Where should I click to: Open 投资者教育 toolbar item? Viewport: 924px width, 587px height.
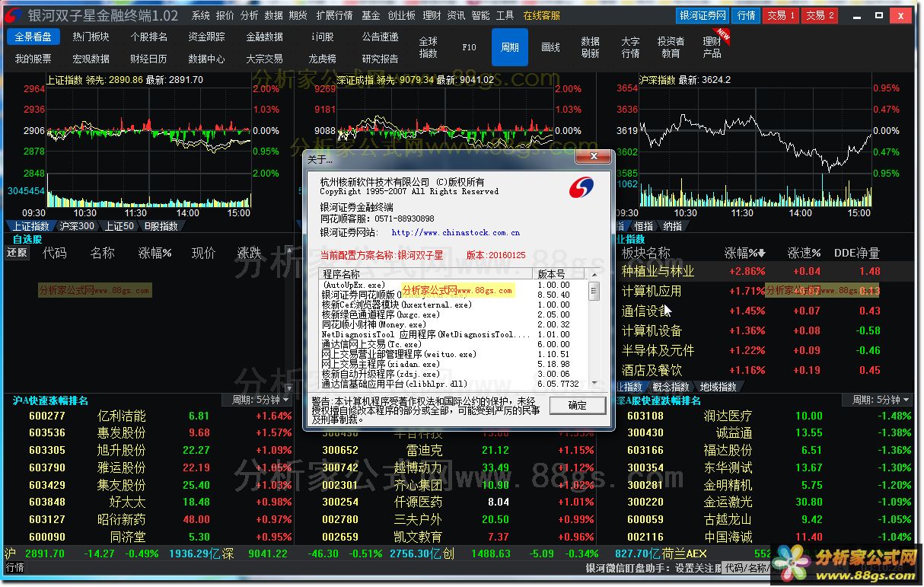click(x=671, y=47)
